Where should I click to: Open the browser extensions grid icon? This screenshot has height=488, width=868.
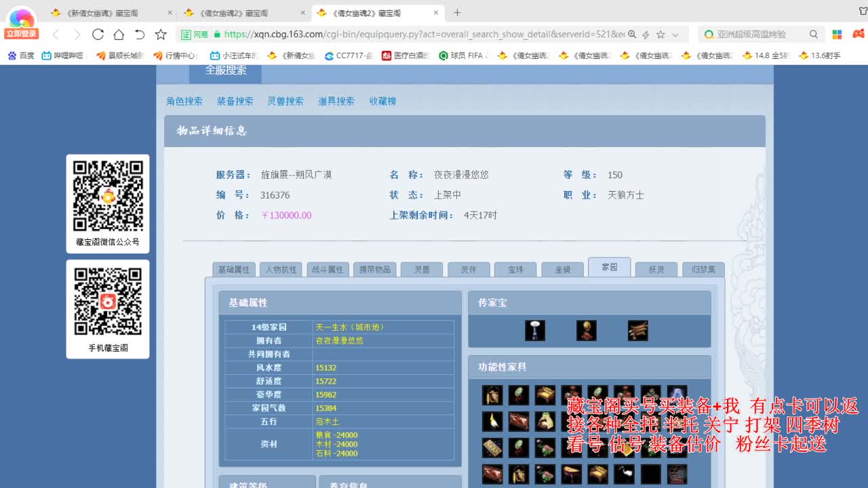coord(836,34)
